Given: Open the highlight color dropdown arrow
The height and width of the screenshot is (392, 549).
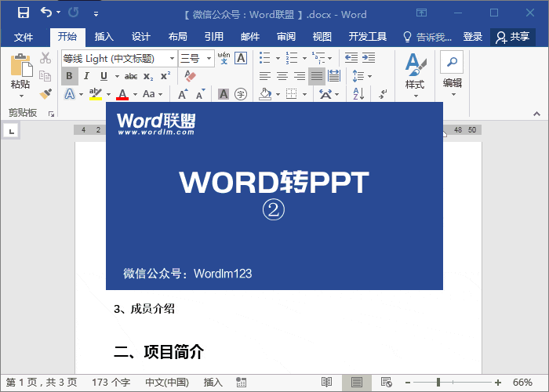Looking at the screenshot, I should (x=108, y=94).
